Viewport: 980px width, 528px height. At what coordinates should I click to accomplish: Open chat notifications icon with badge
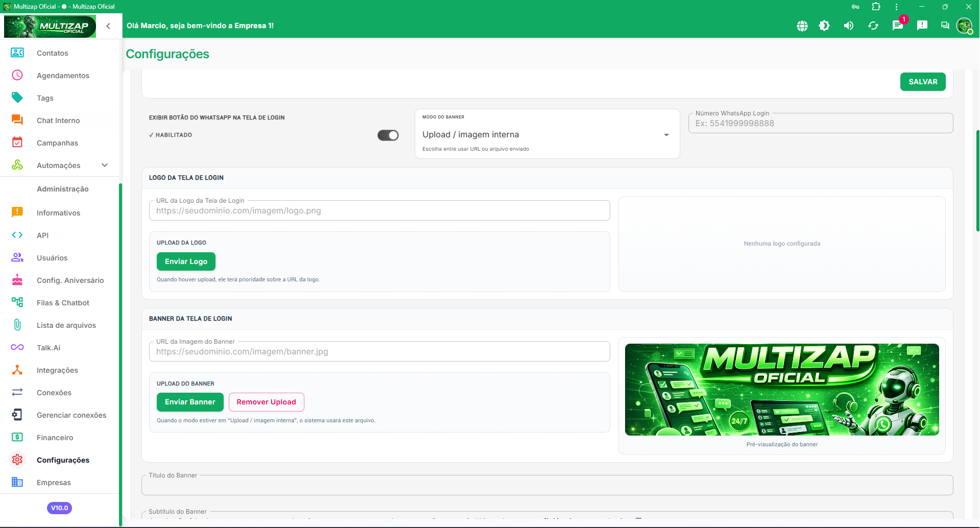pos(898,26)
